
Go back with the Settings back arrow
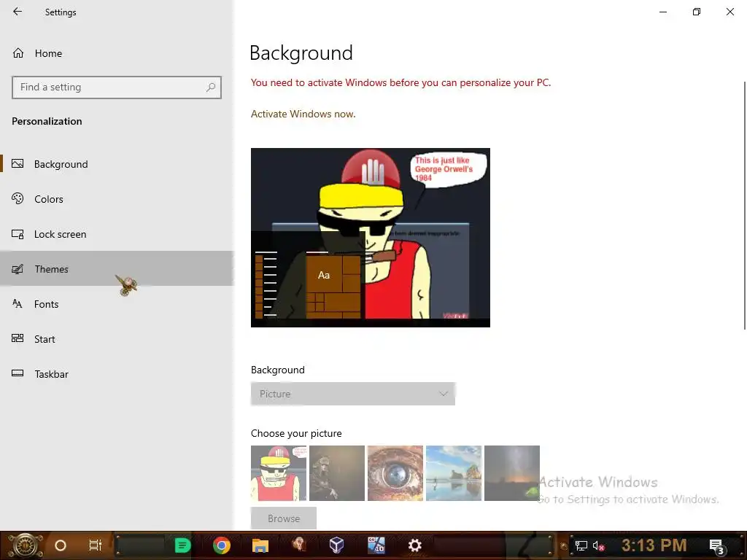pos(18,12)
